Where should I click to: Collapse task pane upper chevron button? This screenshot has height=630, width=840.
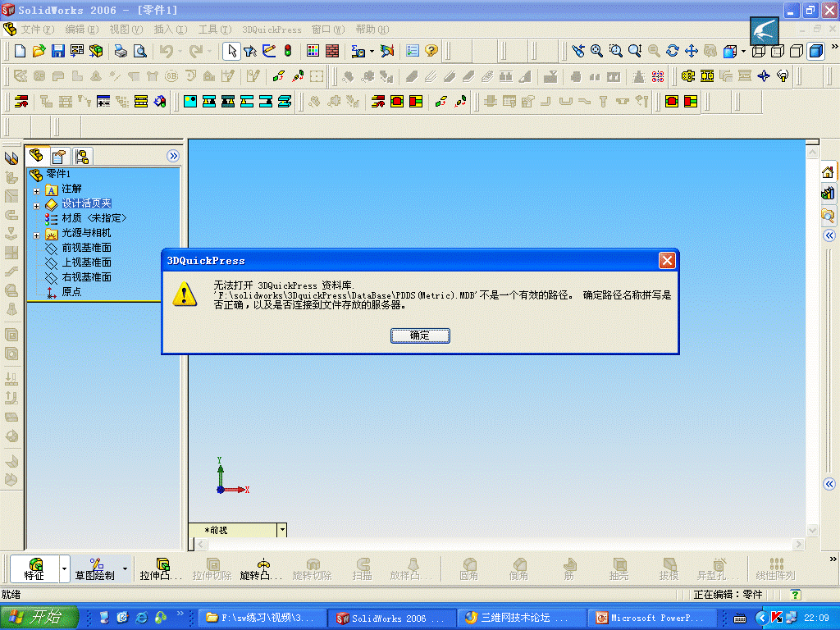pos(829,235)
